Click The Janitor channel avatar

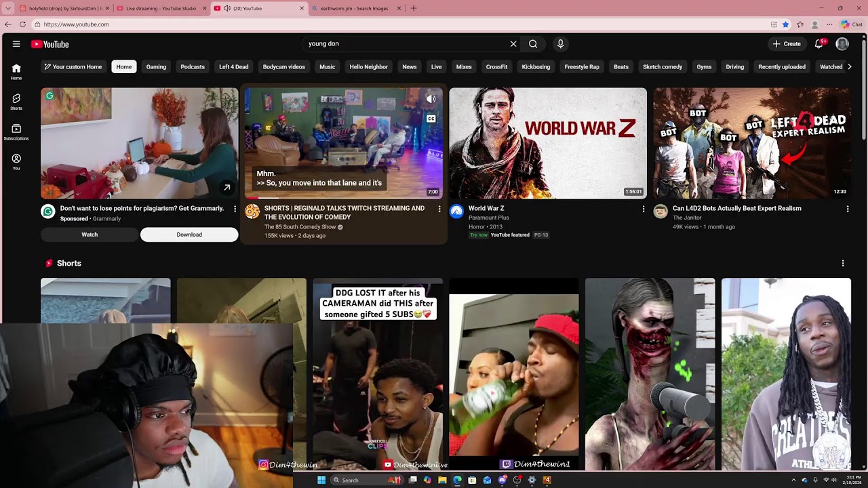(660, 211)
